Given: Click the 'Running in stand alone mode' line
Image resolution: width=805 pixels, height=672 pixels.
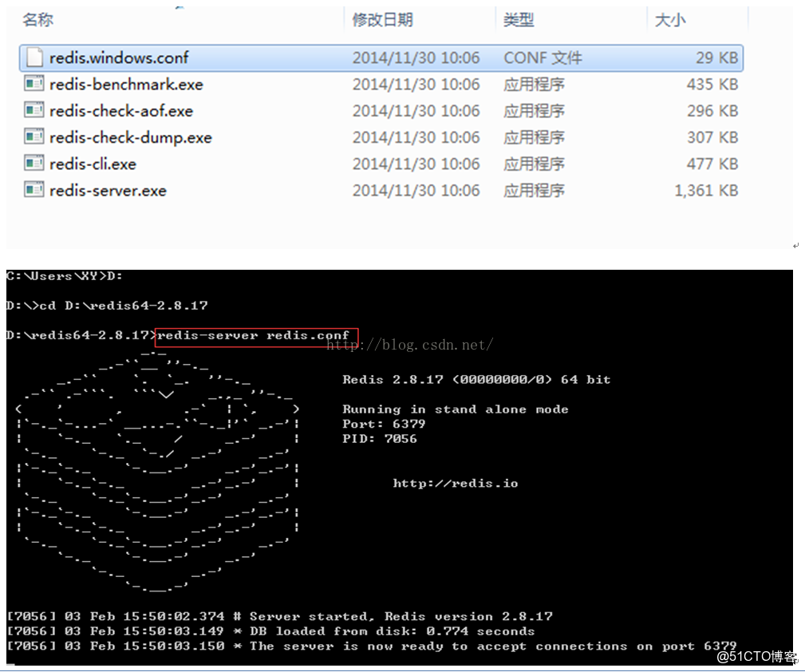Looking at the screenshot, I should [x=456, y=409].
